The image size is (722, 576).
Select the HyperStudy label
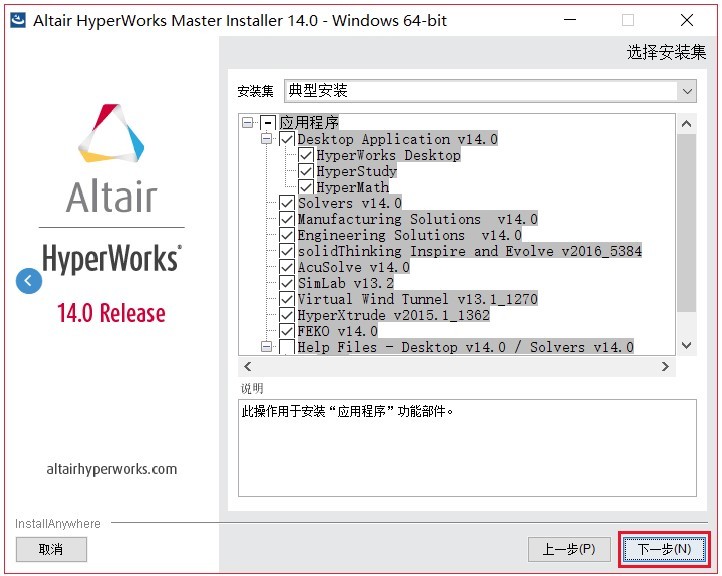[356, 171]
